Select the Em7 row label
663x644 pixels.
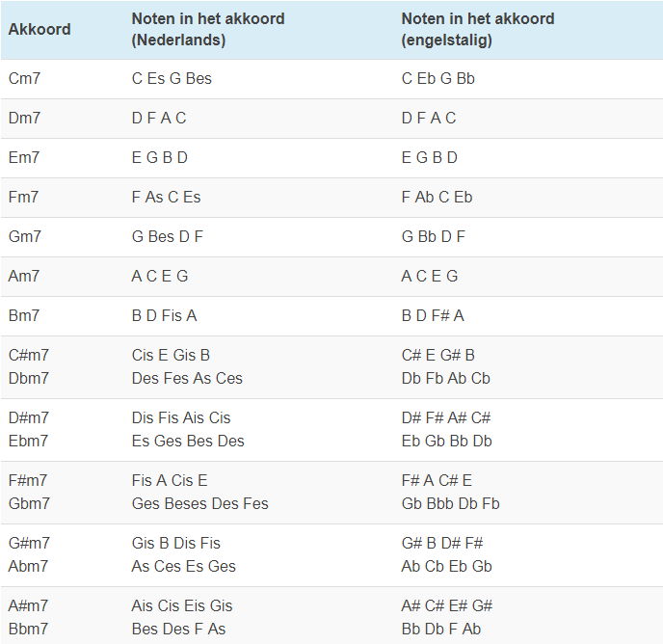[24, 157]
